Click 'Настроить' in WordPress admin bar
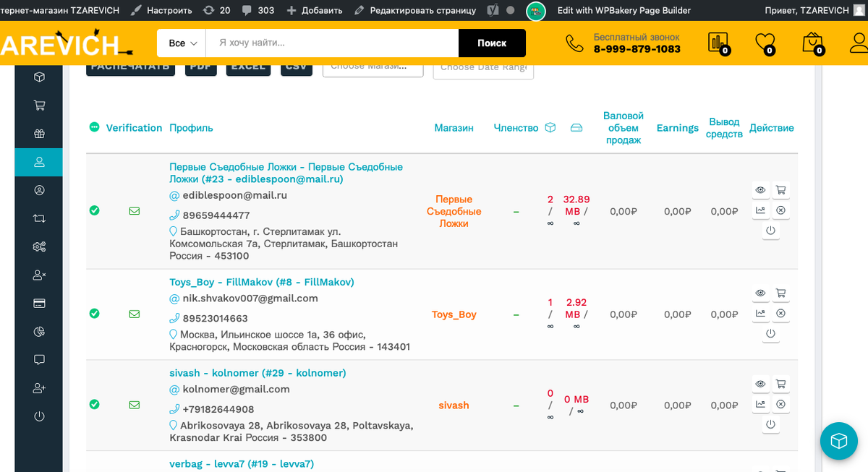The height and width of the screenshot is (472, 868). 161,10
